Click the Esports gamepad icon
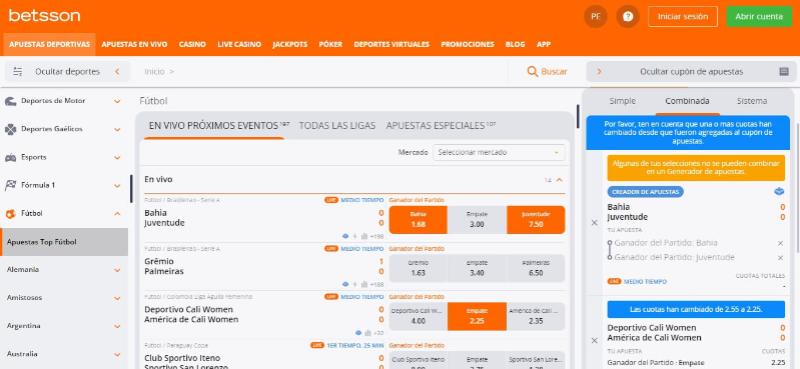 (10, 158)
